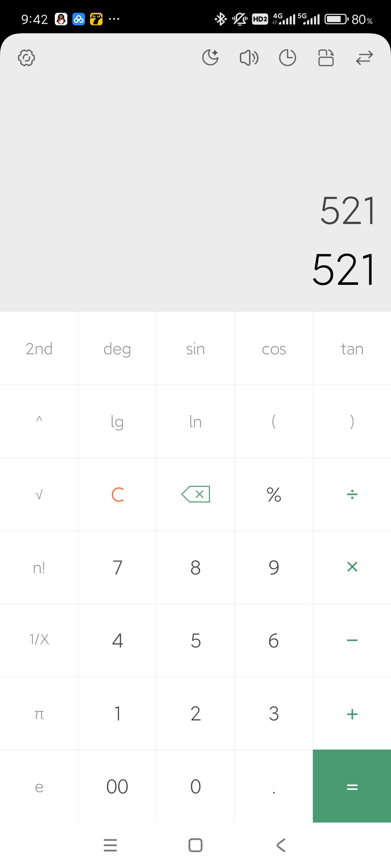Toggle the 2nd function key
This screenshot has width=391, height=868.
39,349
